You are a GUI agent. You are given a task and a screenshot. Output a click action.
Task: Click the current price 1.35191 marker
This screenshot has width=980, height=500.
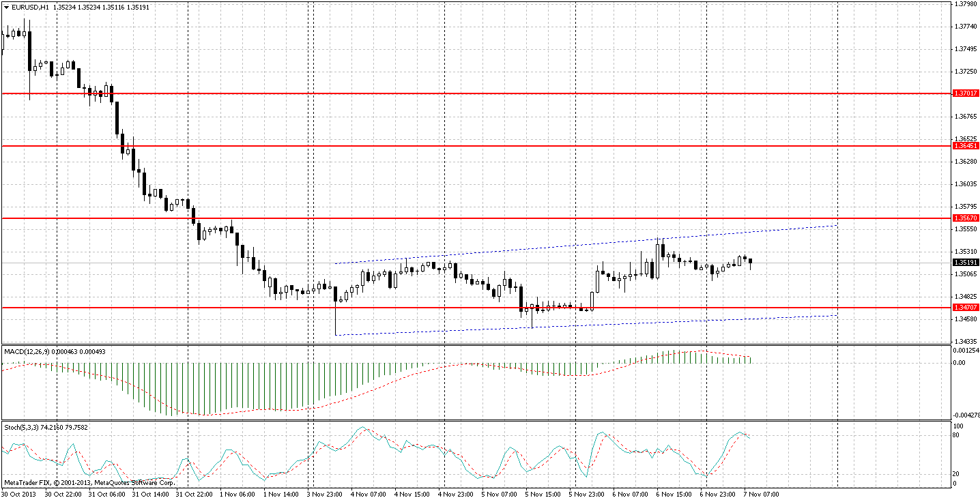(x=966, y=262)
